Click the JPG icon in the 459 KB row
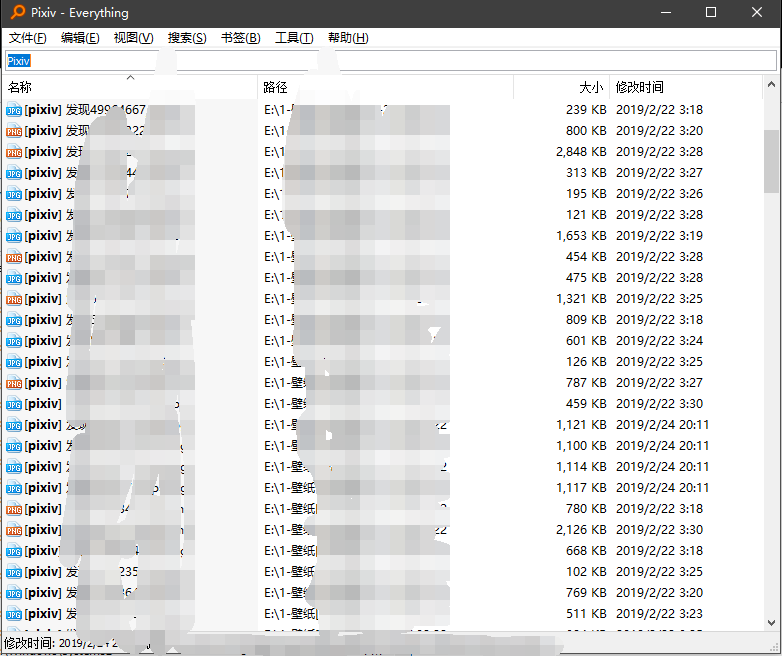Screen dimensions: 782x656 point(14,404)
